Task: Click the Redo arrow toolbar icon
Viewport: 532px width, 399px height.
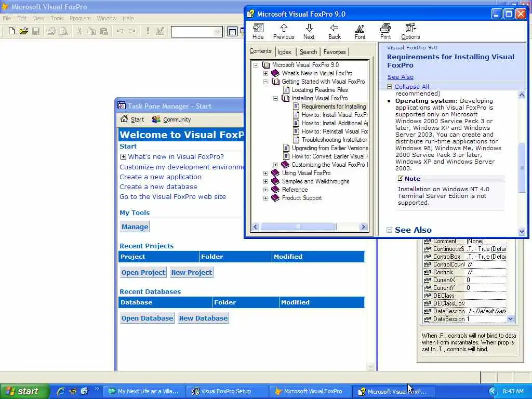Action: click(132, 31)
